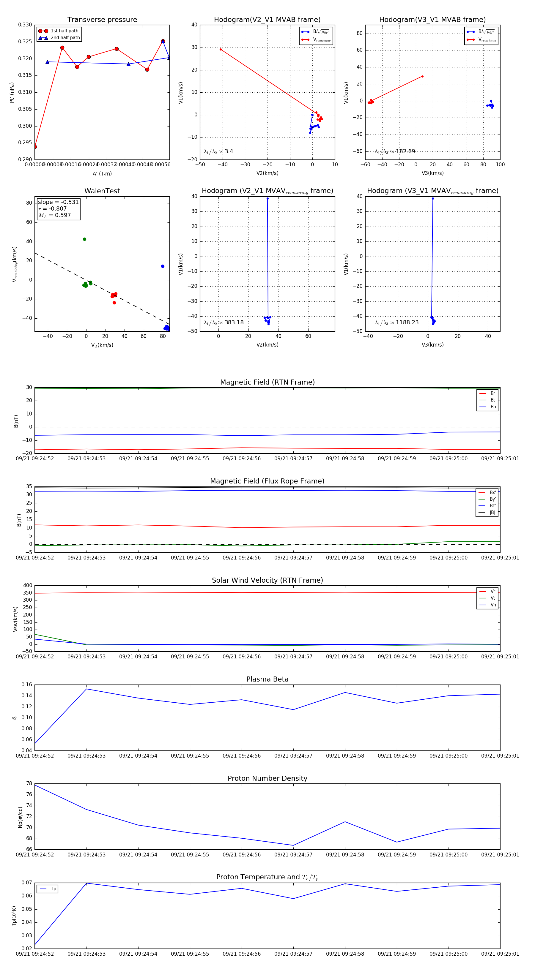The image size is (535, 980).
Task: Click the lowest red point in the Transverse pressure plot
Action: [35, 147]
